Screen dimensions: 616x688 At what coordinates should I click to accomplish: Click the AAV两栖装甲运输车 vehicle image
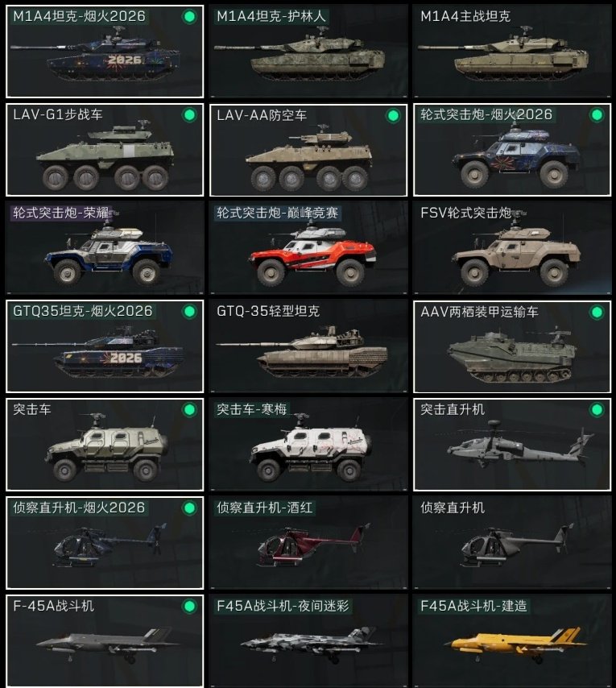512,354
